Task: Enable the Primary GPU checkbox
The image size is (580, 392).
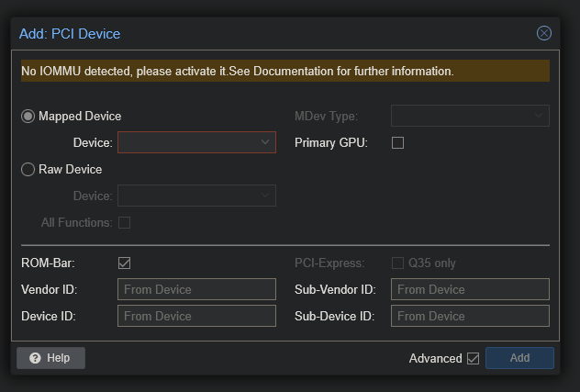Action: pyautogui.click(x=397, y=143)
